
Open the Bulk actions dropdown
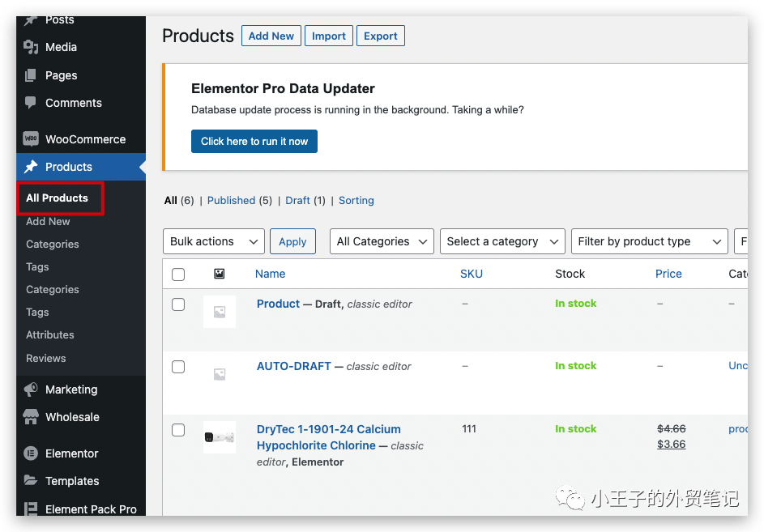214,241
